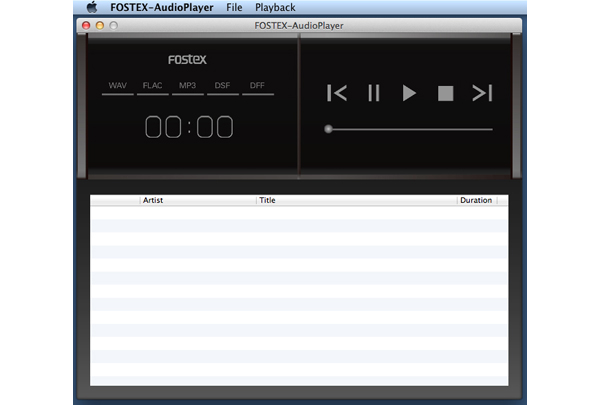This screenshot has height=405, width=600.
Task: Click the FLAC format indicator
Action: pyautogui.click(x=152, y=87)
